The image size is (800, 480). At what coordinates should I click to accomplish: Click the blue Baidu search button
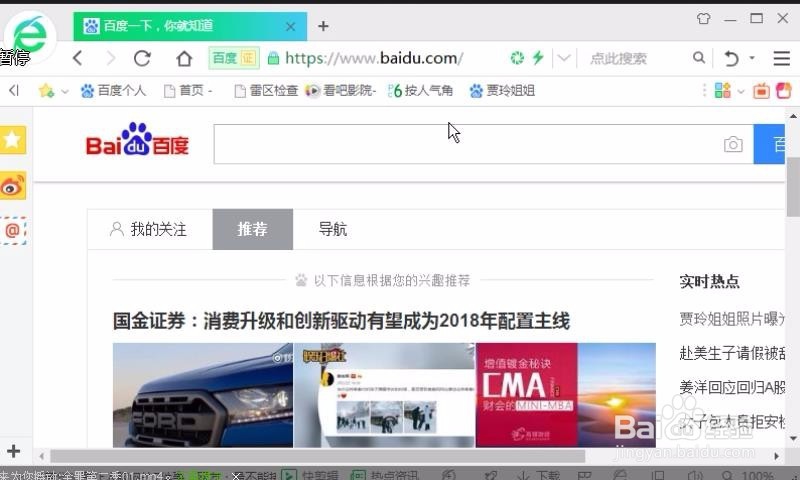(769, 144)
